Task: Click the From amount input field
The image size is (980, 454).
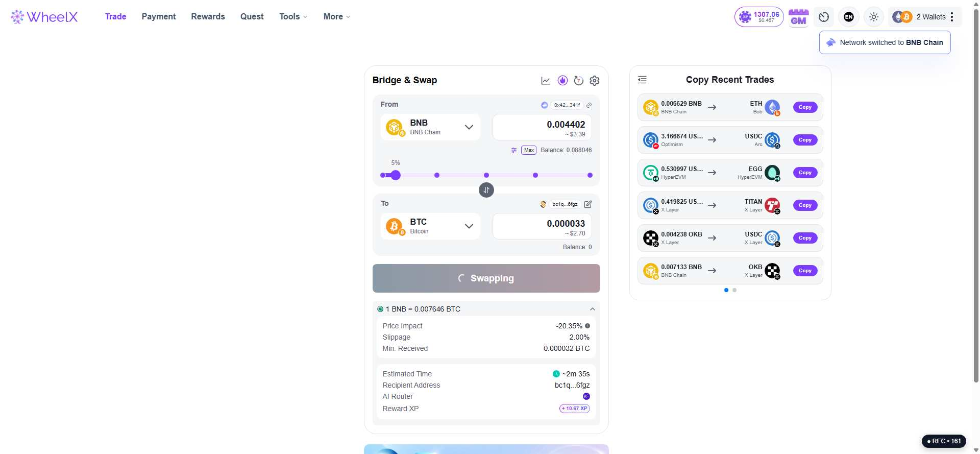Action: click(x=542, y=127)
